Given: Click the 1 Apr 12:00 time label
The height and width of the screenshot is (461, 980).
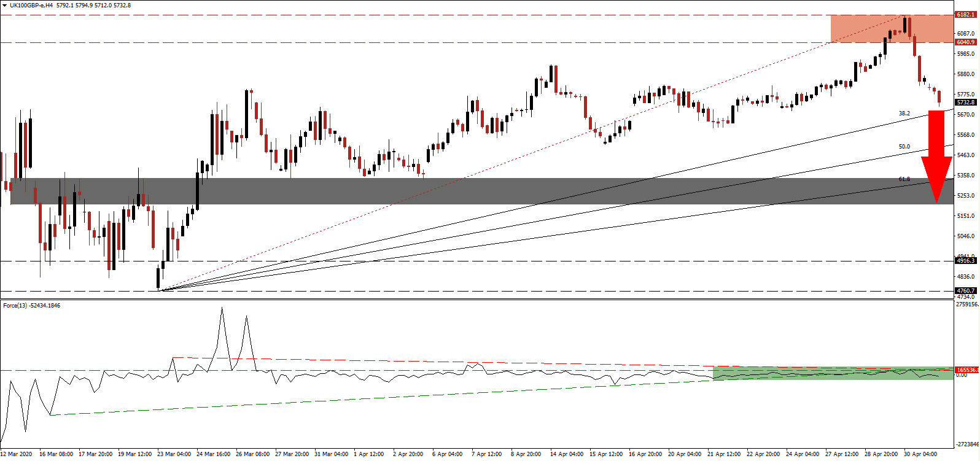Looking at the screenshot, I should click(369, 454).
